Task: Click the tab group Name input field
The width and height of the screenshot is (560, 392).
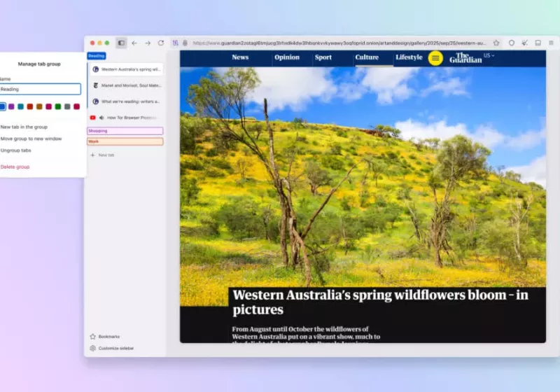Action: [x=40, y=89]
